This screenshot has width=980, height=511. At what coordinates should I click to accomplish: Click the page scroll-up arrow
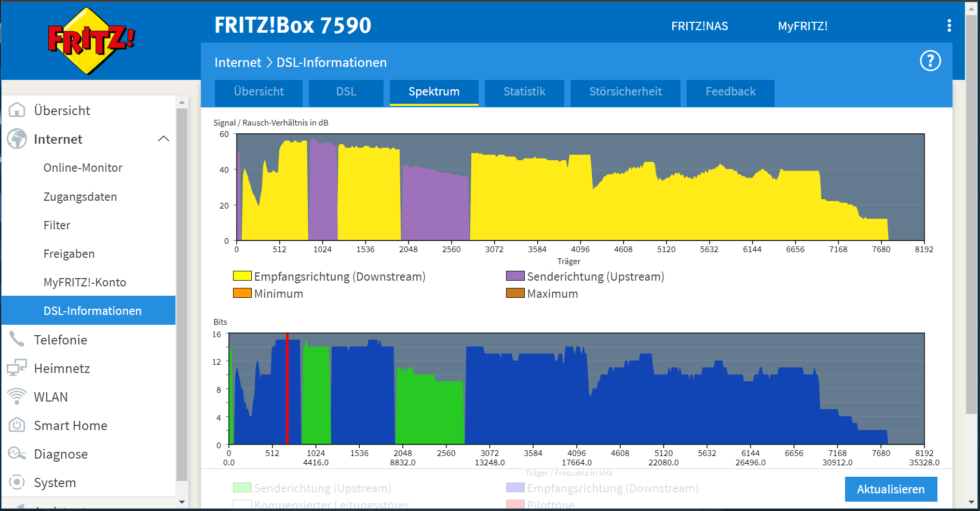(x=971, y=9)
